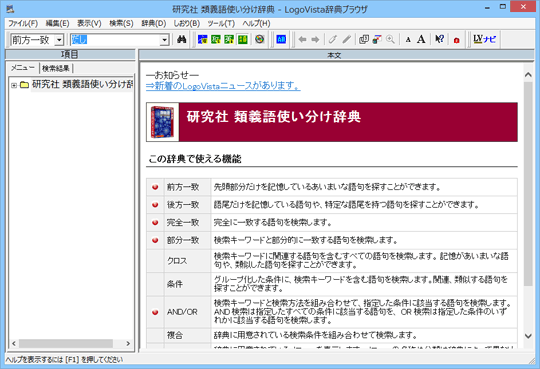Click the blue dictionary icon in toolbar
Image resolution: width=540 pixels, height=369 pixels.
point(202,39)
